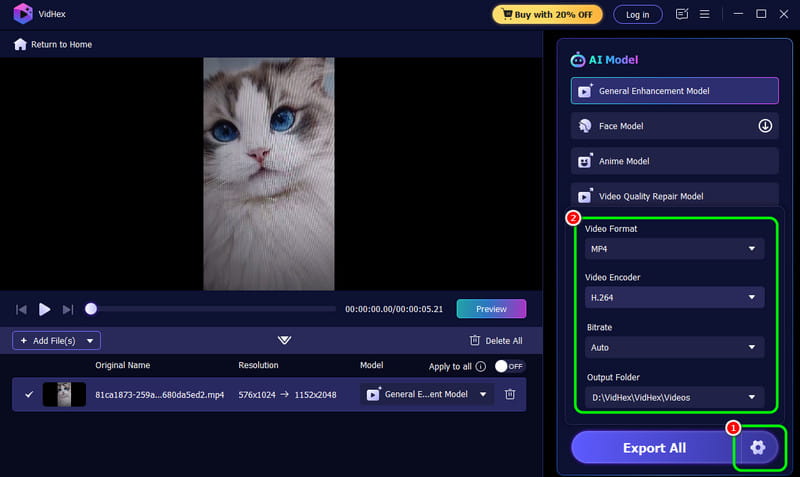
Task: Open the hamburger menu
Action: coord(705,14)
